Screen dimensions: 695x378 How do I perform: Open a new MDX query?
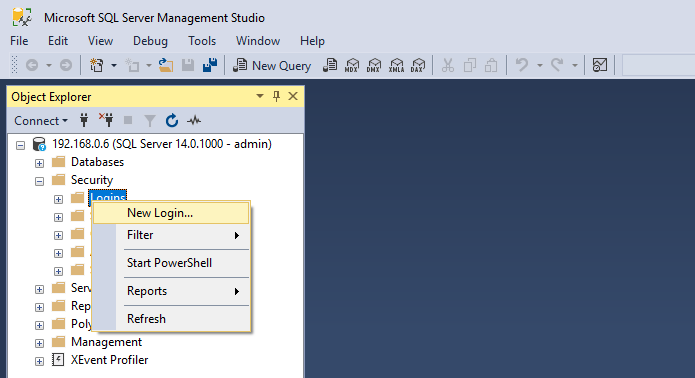[352, 66]
